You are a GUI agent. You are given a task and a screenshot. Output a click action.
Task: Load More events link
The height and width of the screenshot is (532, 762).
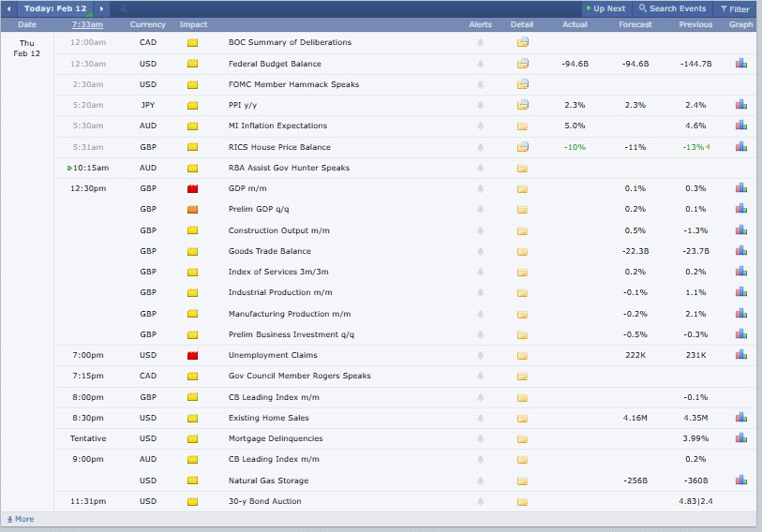pos(21,519)
